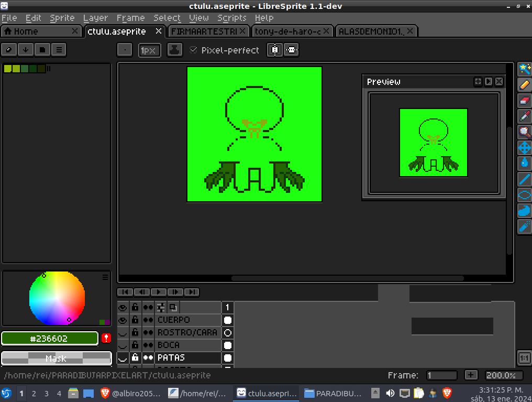
Task: Go to last frame
Action: point(192,292)
